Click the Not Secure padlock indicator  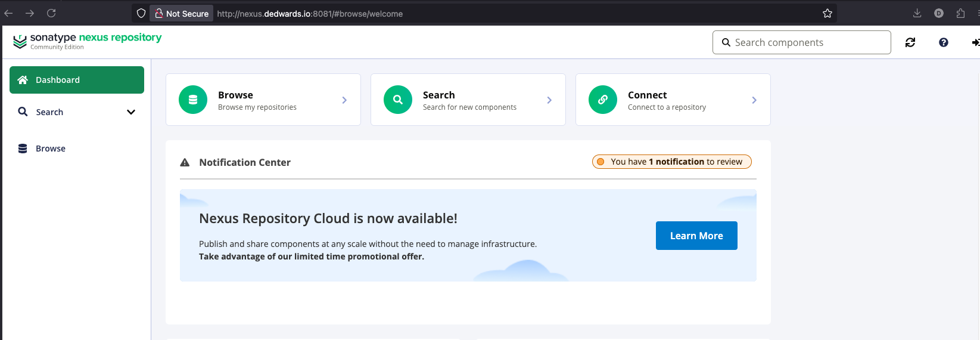pyautogui.click(x=181, y=13)
